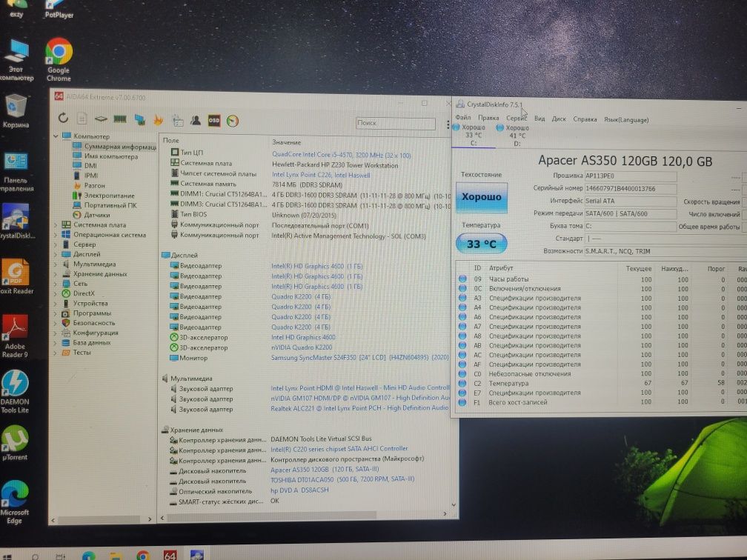Select the Adobe Reader 9 desktop icon
The height and width of the screenshot is (560, 747).
pyautogui.click(x=16, y=336)
